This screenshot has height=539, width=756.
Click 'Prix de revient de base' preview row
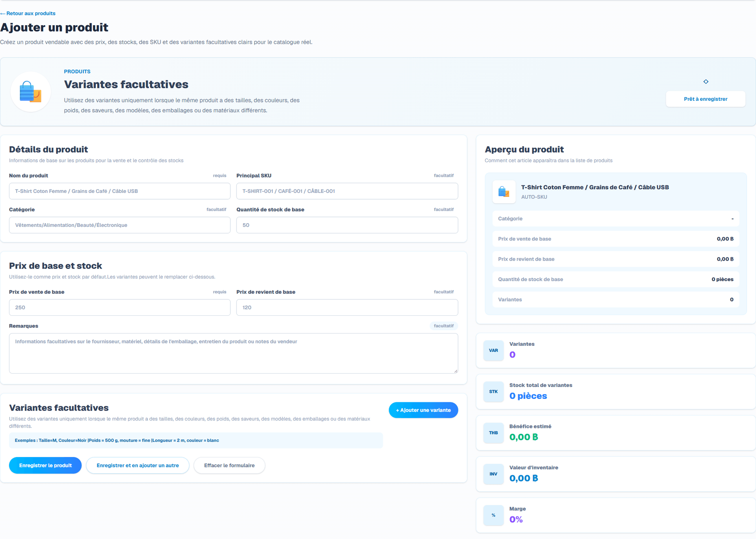click(x=616, y=259)
